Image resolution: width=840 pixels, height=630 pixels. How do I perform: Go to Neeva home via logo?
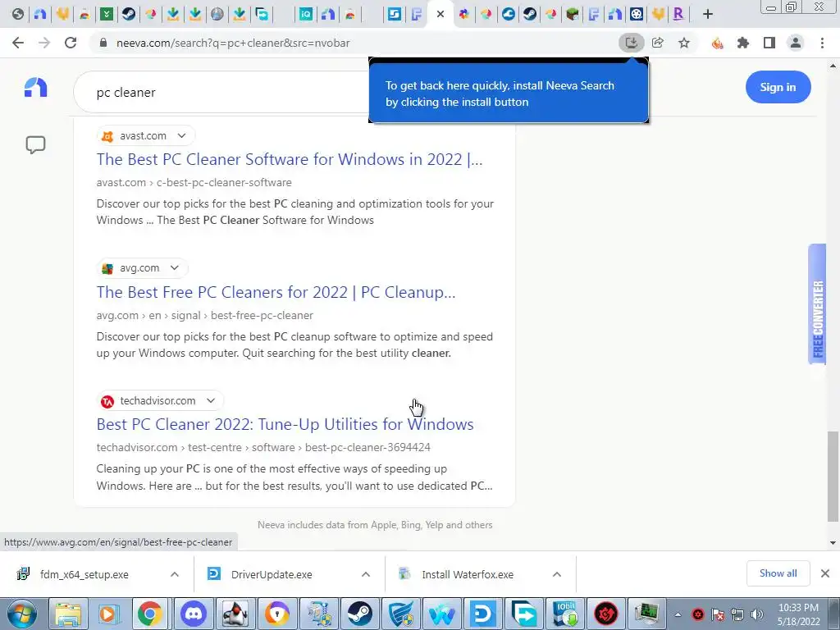tap(36, 87)
